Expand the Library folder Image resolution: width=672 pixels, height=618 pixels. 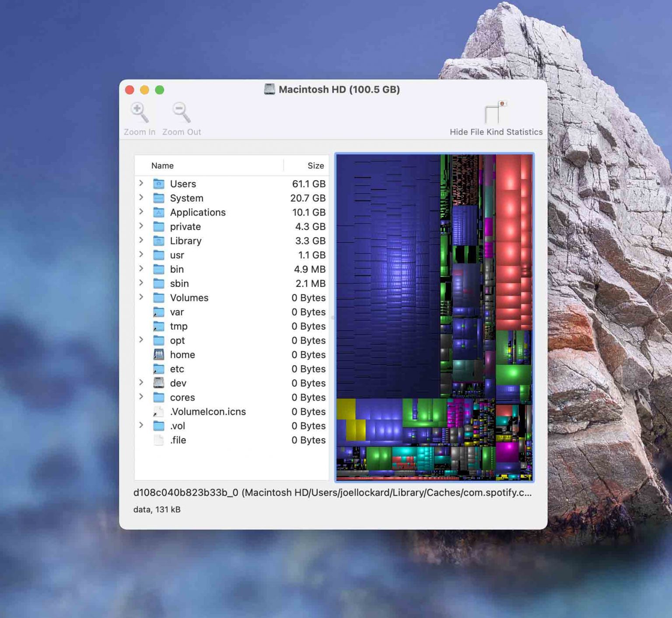click(141, 241)
